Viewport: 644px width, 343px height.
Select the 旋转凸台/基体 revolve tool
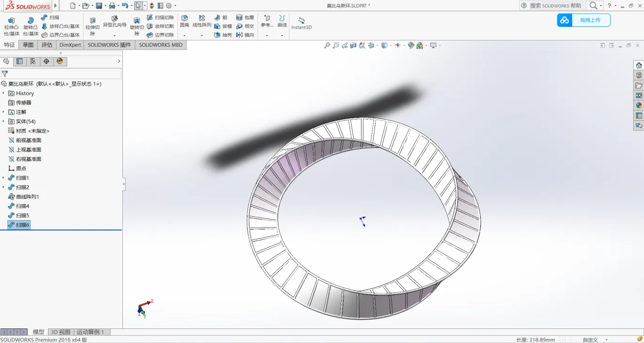coord(31,26)
